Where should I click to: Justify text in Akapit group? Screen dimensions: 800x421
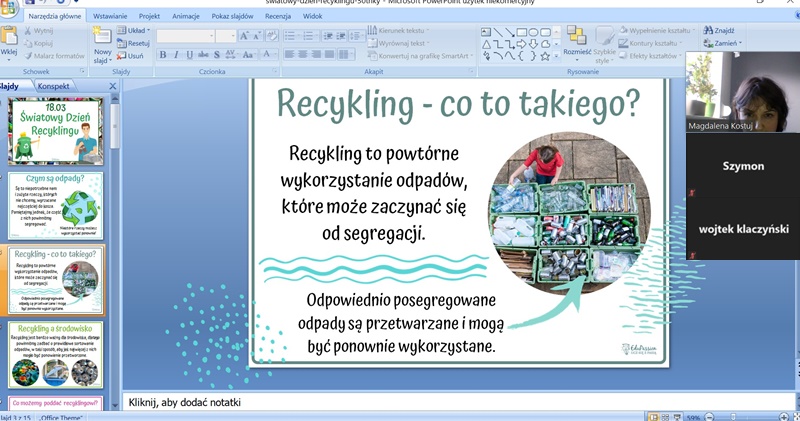[329, 54]
